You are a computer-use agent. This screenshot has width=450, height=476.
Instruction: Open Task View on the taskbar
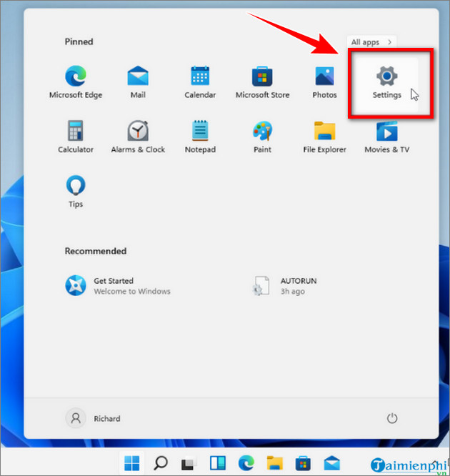pos(189,463)
